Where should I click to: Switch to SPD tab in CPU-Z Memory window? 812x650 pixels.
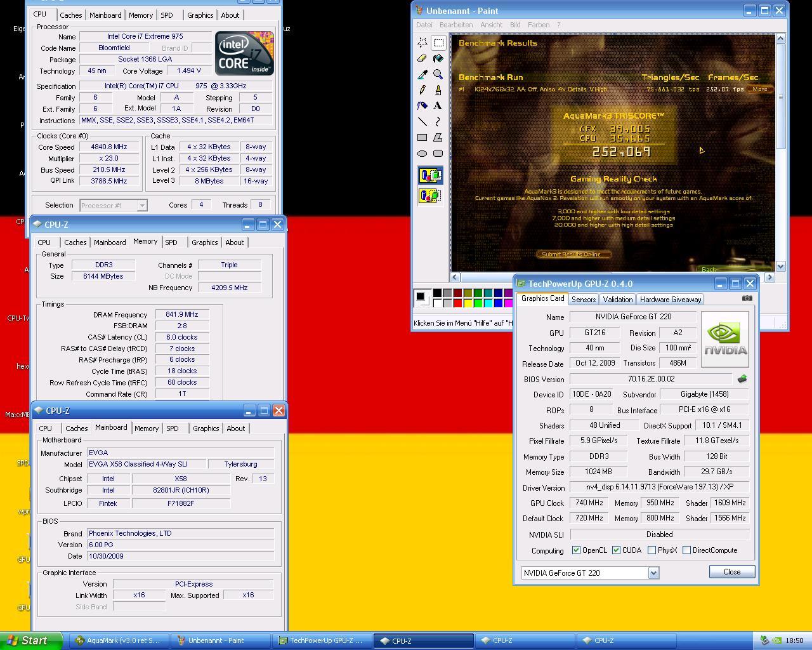click(171, 242)
